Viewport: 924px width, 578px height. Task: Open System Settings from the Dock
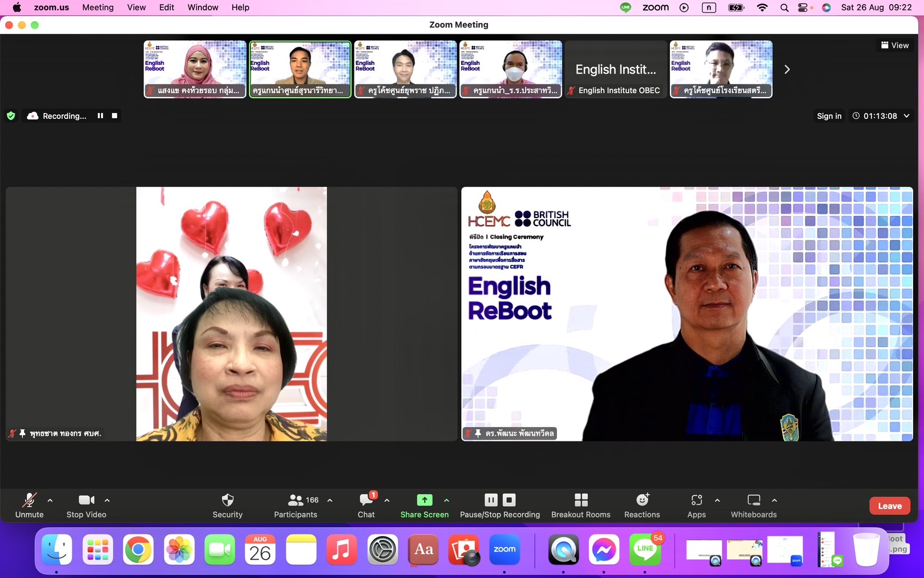[382, 549]
